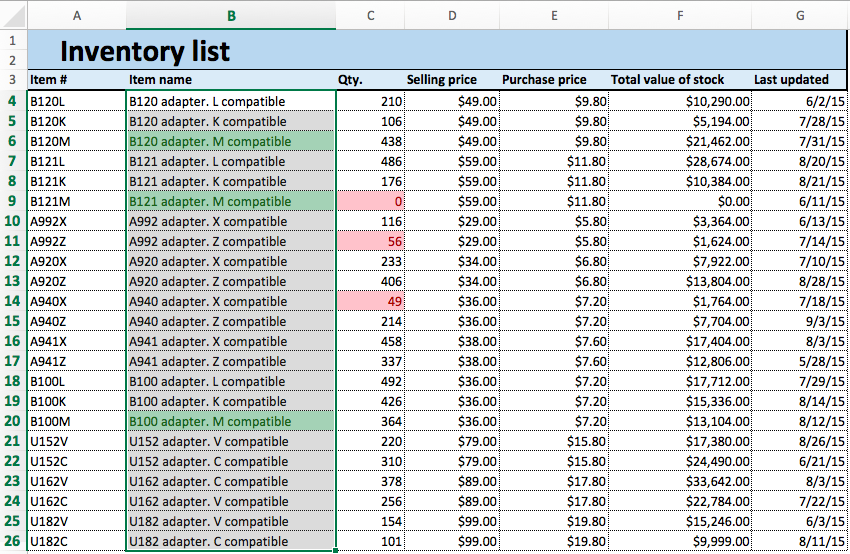Click green cell B120 adapter. M compatible
The image size is (850, 554).
[x=231, y=141]
